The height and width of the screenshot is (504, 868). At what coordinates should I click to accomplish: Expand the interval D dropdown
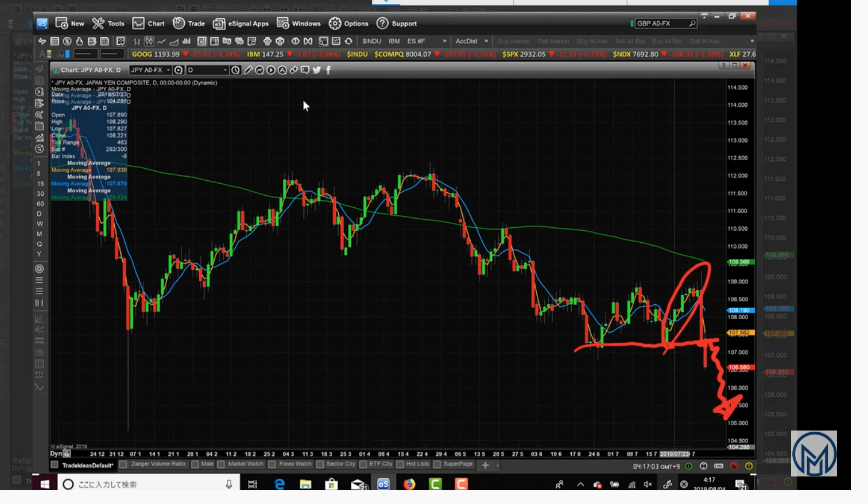click(225, 70)
